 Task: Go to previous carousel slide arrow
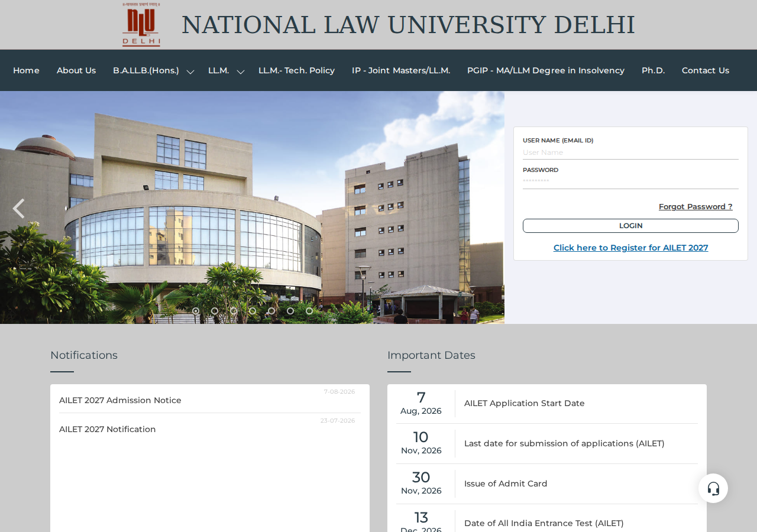(x=18, y=208)
